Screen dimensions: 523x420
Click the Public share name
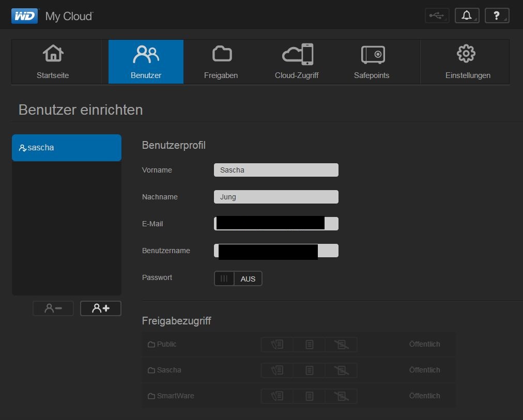[x=166, y=345]
